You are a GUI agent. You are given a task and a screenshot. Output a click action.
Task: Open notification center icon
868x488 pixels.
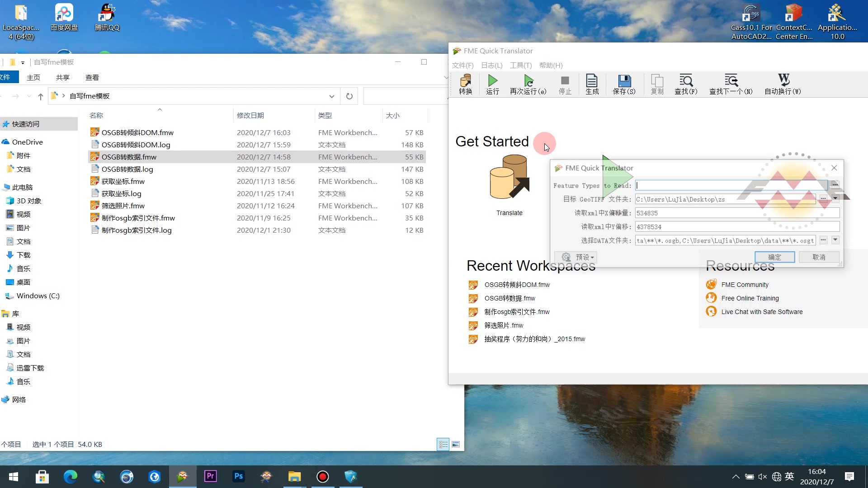coord(849,477)
